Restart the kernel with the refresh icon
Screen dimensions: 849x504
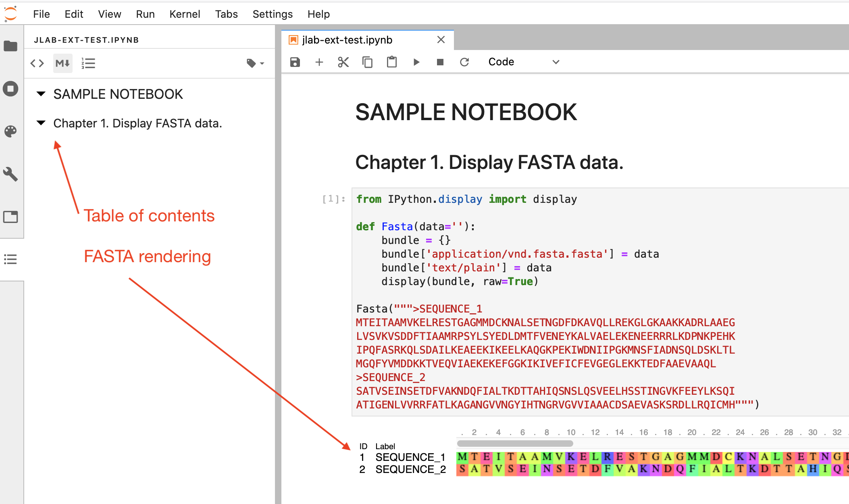[464, 62]
